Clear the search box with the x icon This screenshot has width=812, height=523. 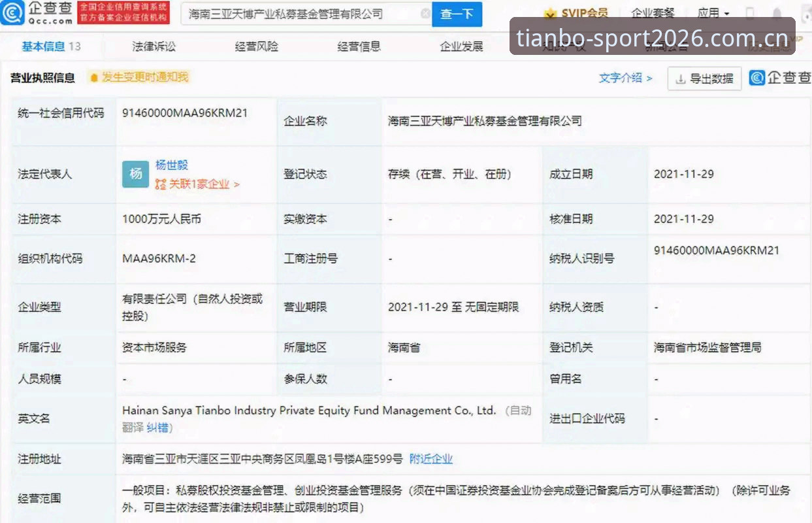pos(425,14)
